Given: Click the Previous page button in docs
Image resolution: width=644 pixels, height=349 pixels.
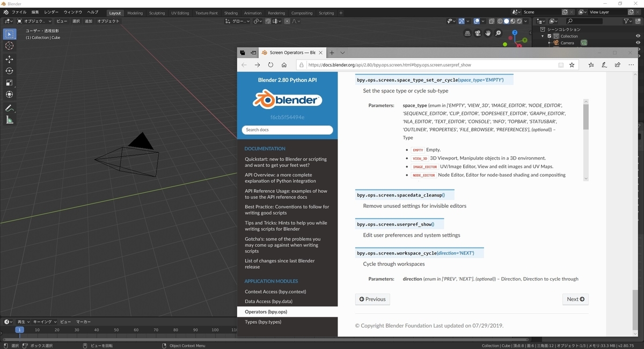Looking at the screenshot, I should [372, 299].
